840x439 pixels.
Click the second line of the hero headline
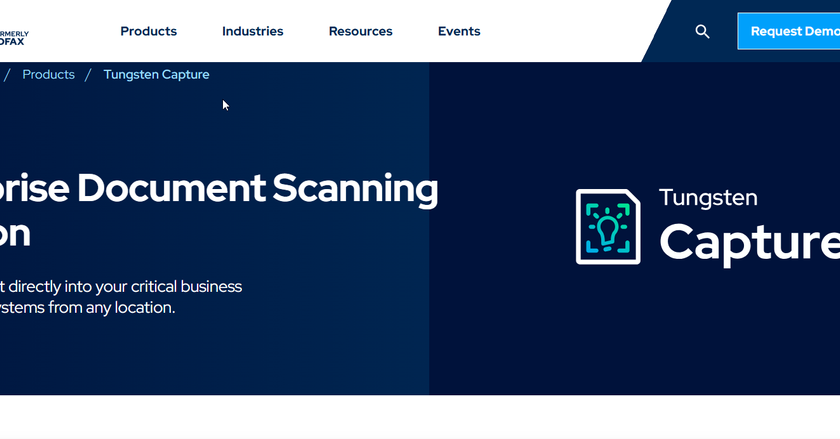[15, 232]
